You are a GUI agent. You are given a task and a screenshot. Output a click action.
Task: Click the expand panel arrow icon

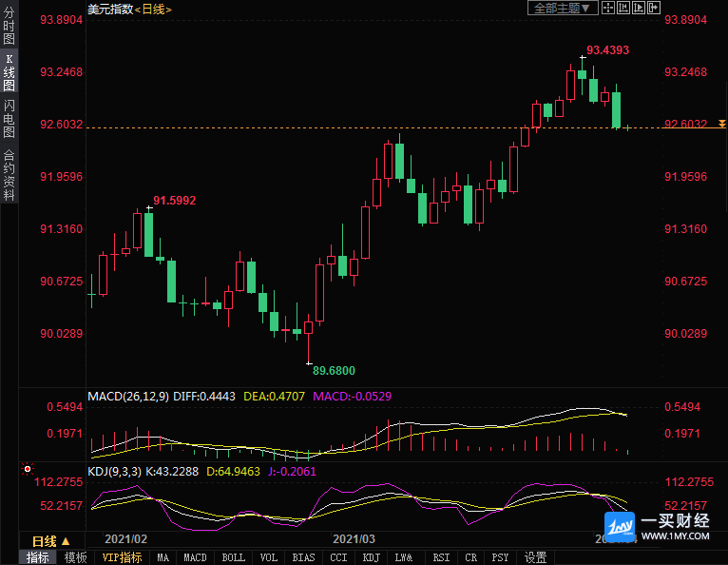[x=654, y=8]
